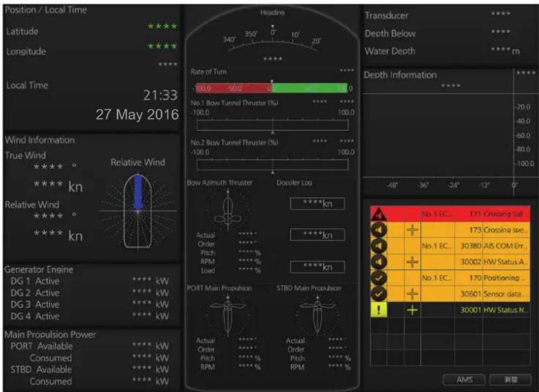539x392 pixels.
Task: Click the speaker icon on the AIS COM Err row
Action: coord(379,246)
